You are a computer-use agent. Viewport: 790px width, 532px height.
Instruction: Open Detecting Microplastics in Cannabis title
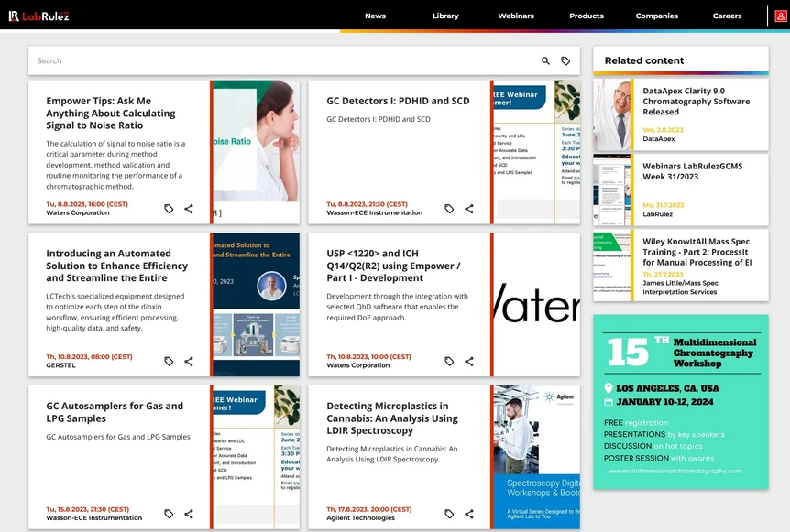(392, 418)
